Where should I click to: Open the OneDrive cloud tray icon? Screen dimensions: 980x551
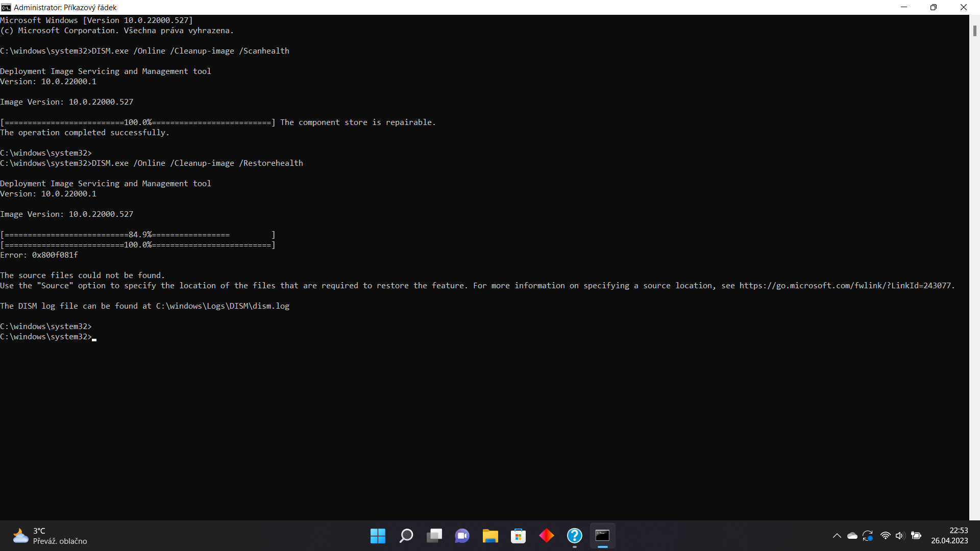pyautogui.click(x=852, y=536)
